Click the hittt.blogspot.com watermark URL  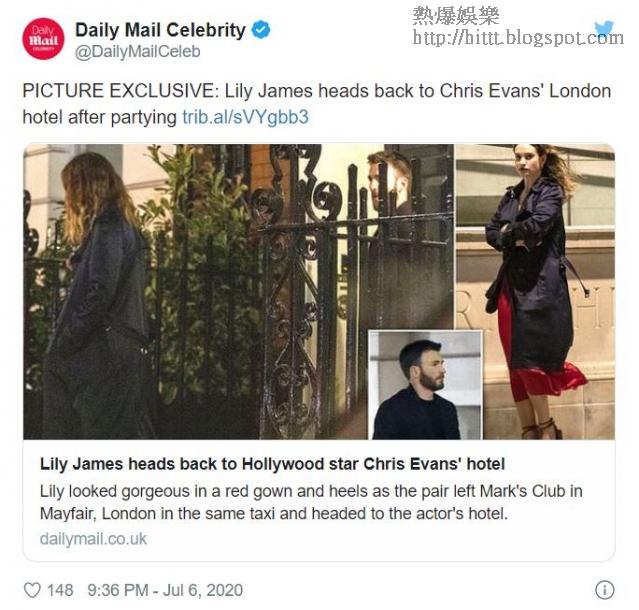pos(518,37)
